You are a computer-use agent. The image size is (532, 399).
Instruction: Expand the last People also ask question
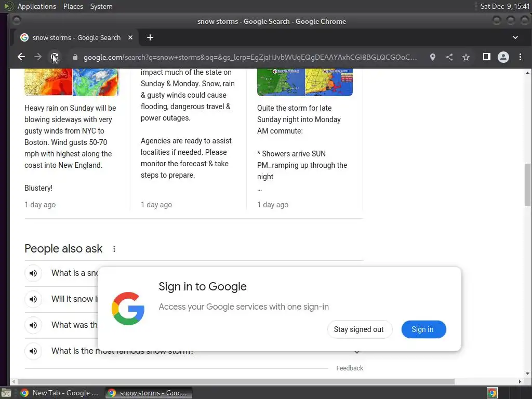click(x=356, y=353)
